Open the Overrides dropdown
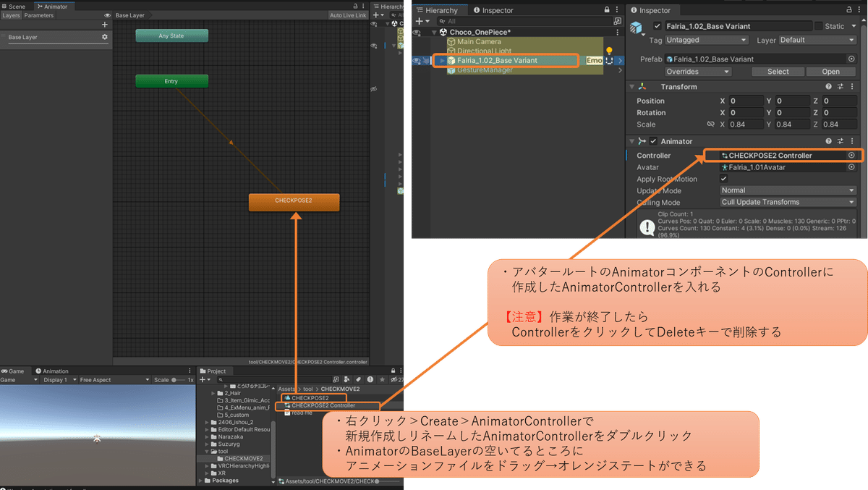This screenshot has height=490, width=868. click(x=698, y=72)
